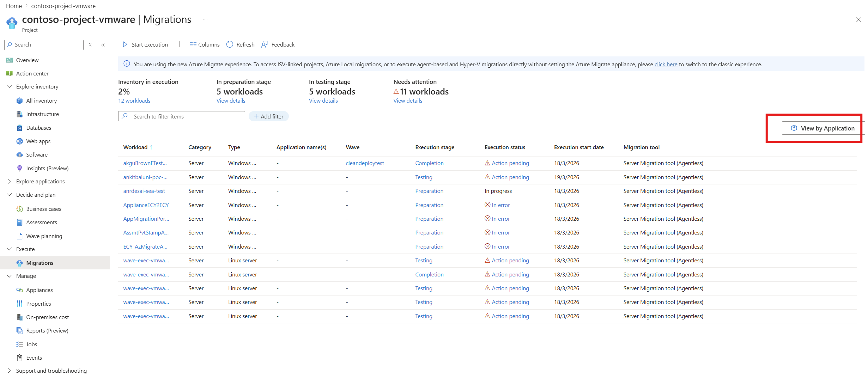Click the Add filter button

pyautogui.click(x=269, y=117)
